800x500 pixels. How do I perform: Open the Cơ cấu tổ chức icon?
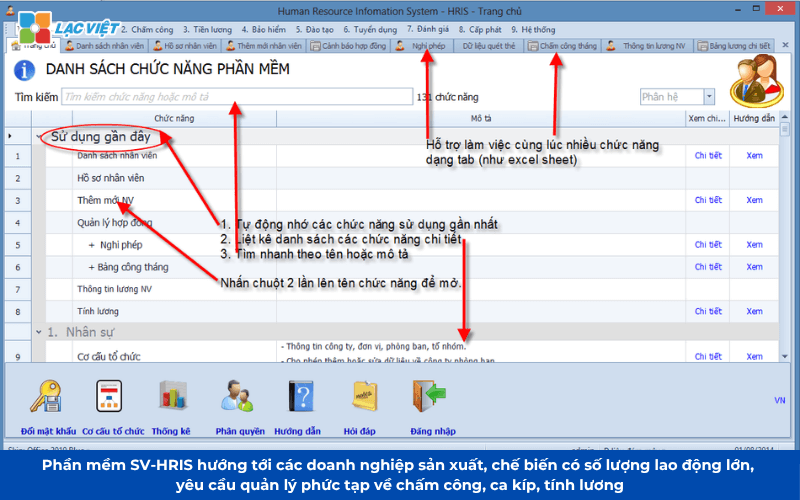pyautogui.click(x=109, y=397)
